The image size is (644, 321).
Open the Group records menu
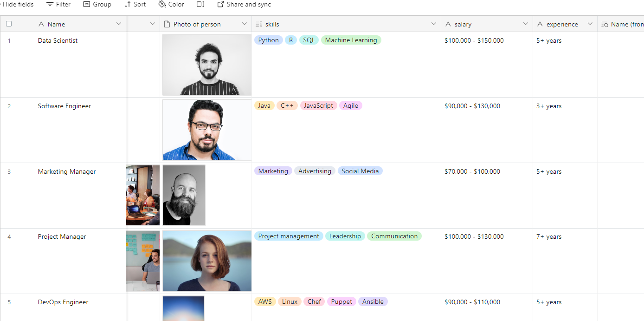97,4
